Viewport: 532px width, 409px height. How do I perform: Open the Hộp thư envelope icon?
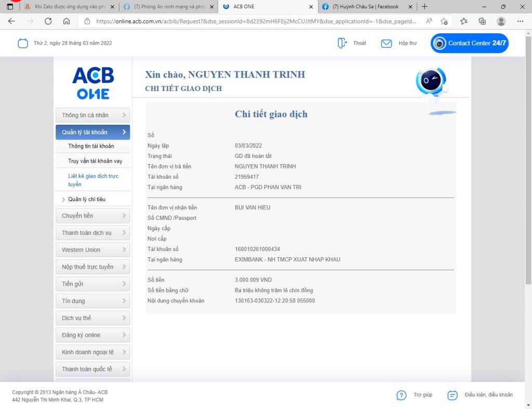coord(386,43)
